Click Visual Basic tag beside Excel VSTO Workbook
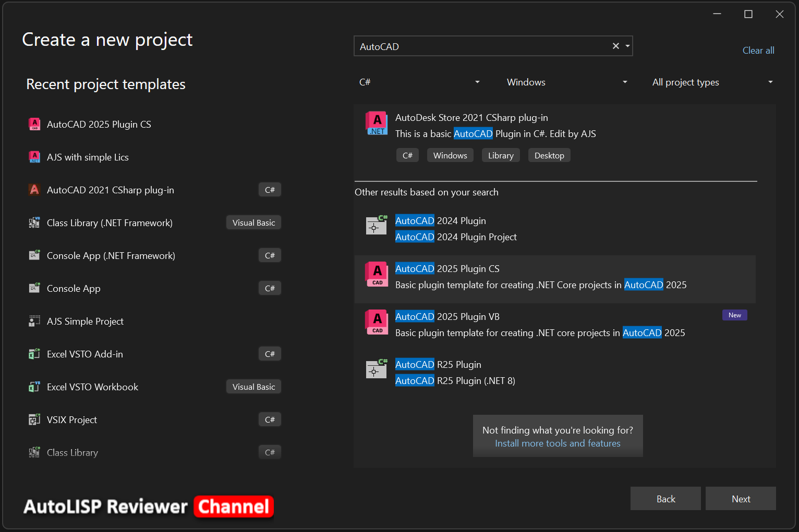Screen dimensions: 799x532 coord(253,387)
